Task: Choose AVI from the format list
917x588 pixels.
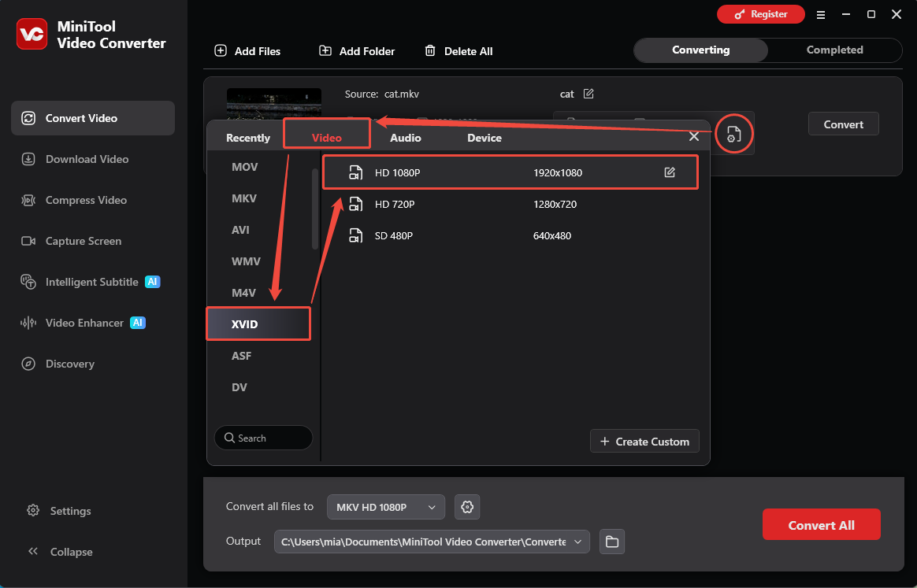Action: 240,231
